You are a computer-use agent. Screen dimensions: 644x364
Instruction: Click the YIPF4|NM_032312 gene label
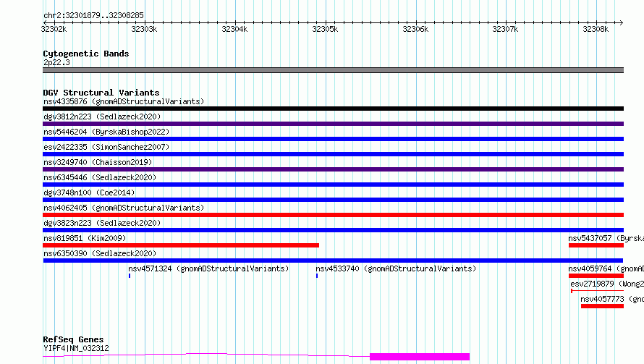76,348
